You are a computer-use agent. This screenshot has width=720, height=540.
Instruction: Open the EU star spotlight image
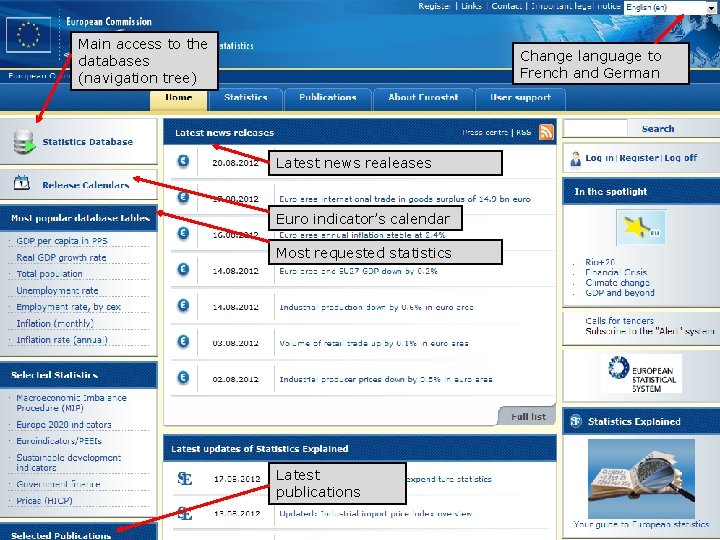coord(641,228)
